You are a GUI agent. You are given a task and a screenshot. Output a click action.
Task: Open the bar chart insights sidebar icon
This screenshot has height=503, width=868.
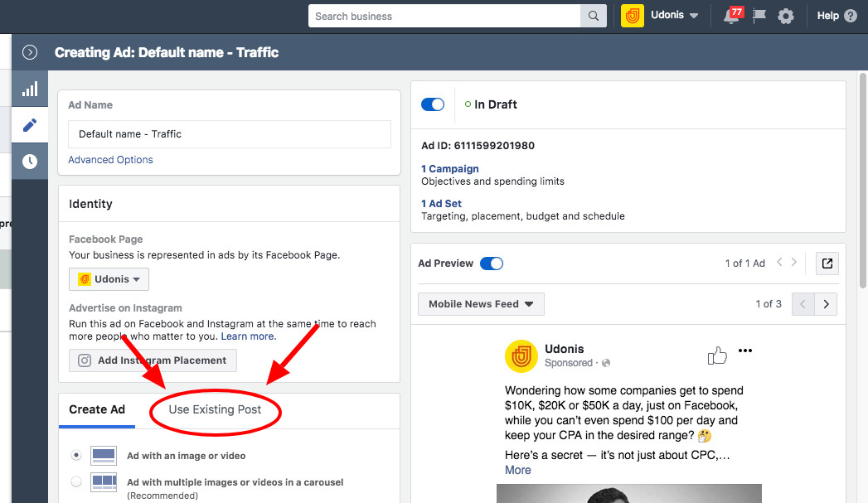click(x=30, y=89)
